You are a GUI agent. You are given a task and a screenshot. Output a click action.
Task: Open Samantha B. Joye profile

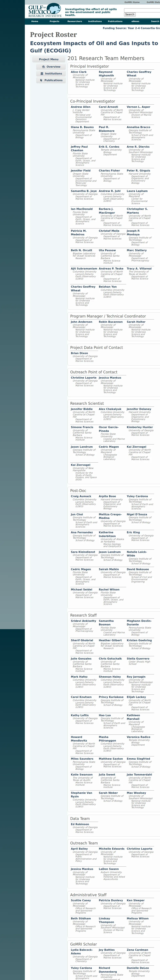[x=84, y=191]
